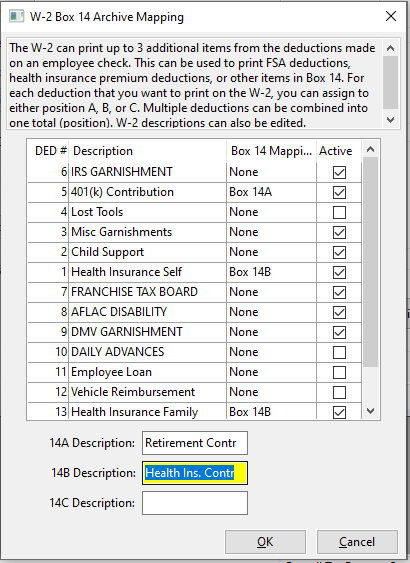This screenshot has height=563, width=410.
Task: Click into 14A Description field
Action: coord(195,443)
